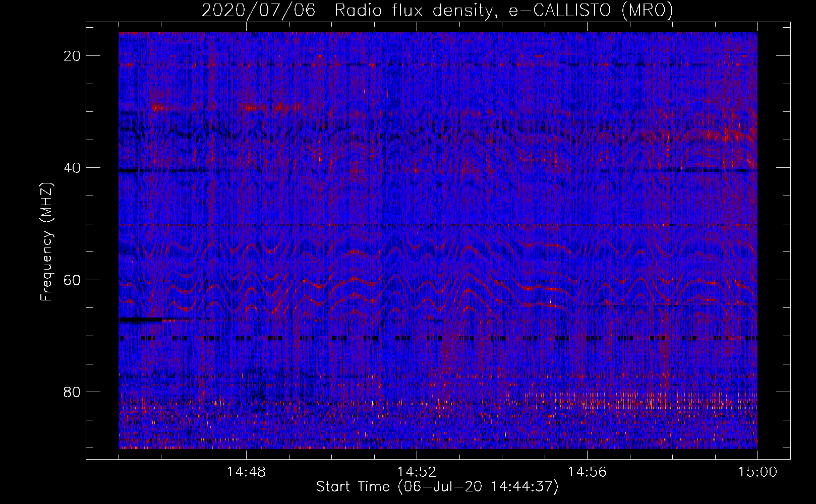Click the plot title 'Radio flux density, e-CALLISTO (MRO)'
This screenshot has width=816, height=504.
click(504, 10)
